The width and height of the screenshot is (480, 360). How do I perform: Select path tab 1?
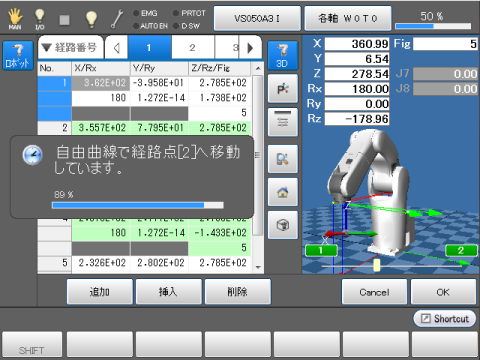tap(150, 48)
